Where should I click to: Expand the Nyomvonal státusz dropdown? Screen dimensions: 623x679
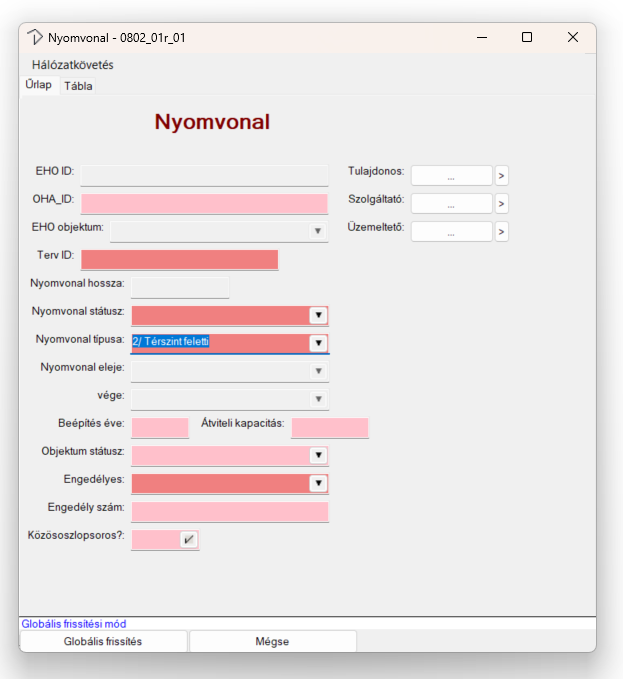coord(318,316)
